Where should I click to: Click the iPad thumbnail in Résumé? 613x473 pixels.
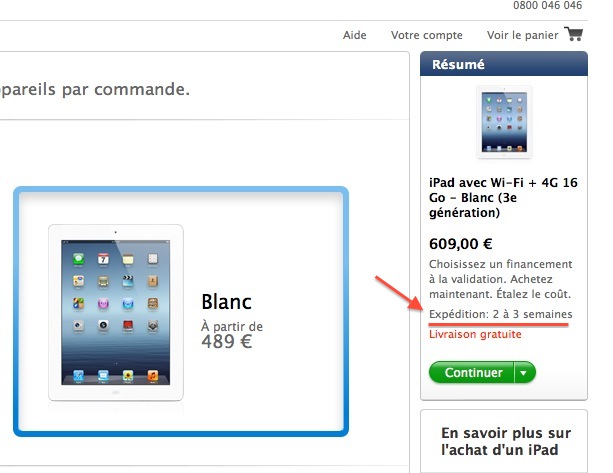pyautogui.click(x=504, y=122)
